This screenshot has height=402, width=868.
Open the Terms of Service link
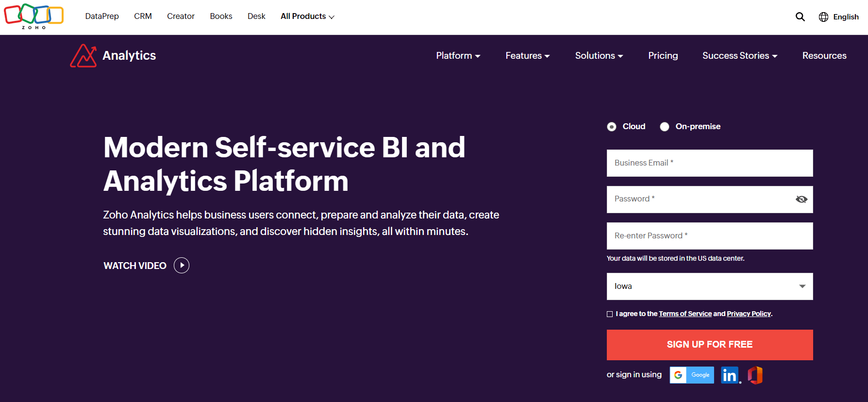click(x=685, y=314)
